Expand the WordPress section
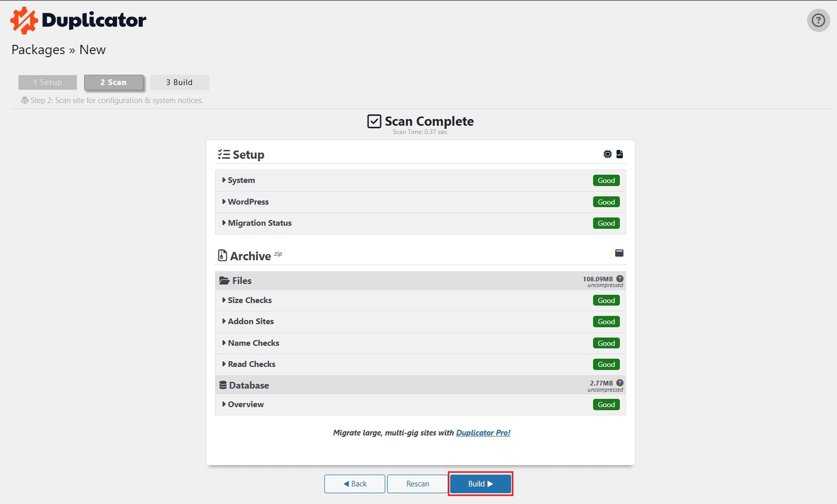This screenshot has width=837, height=504. click(248, 202)
